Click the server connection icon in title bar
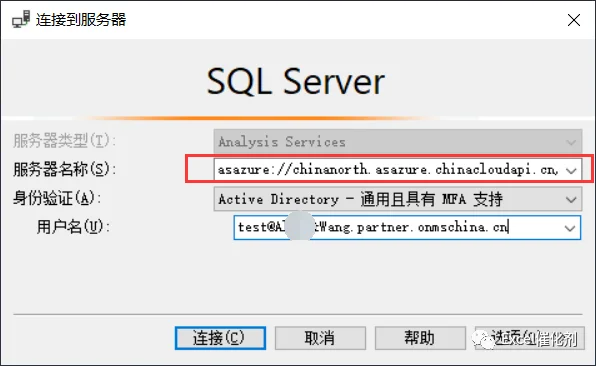This screenshot has width=596, height=366. (21, 19)
